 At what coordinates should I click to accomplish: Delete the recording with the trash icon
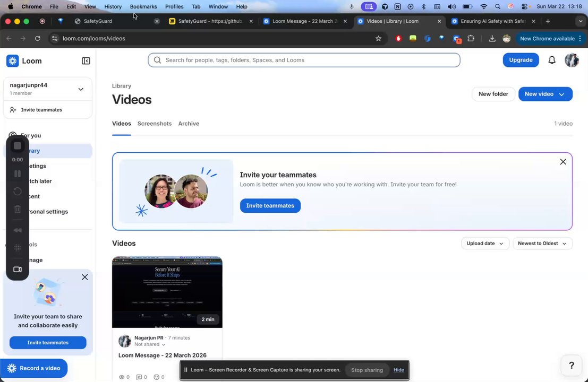(x=17, y=209)
